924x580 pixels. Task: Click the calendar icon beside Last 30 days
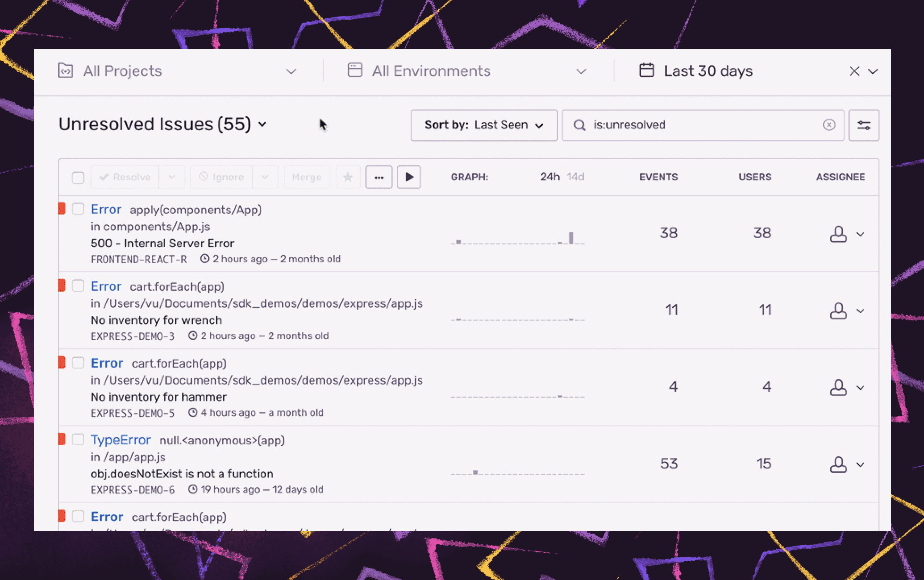[x=646, y=70]
